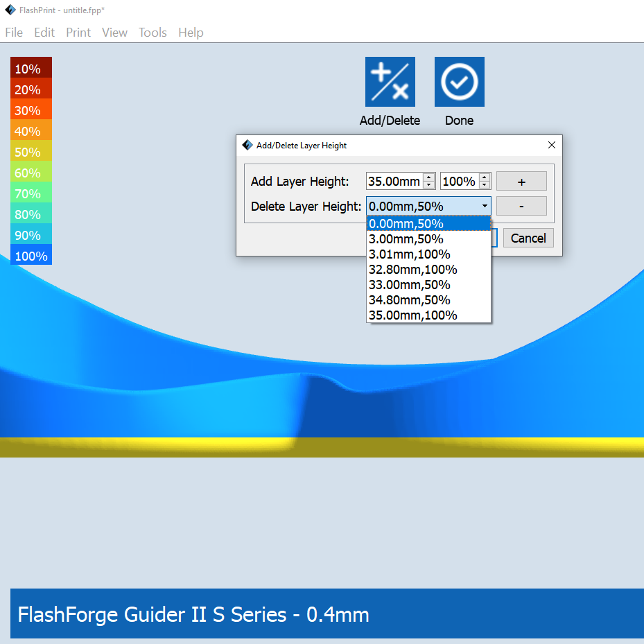Click the dialog's FlashPrint logo icon
The image size is (644, 644).
click(247, 145)
